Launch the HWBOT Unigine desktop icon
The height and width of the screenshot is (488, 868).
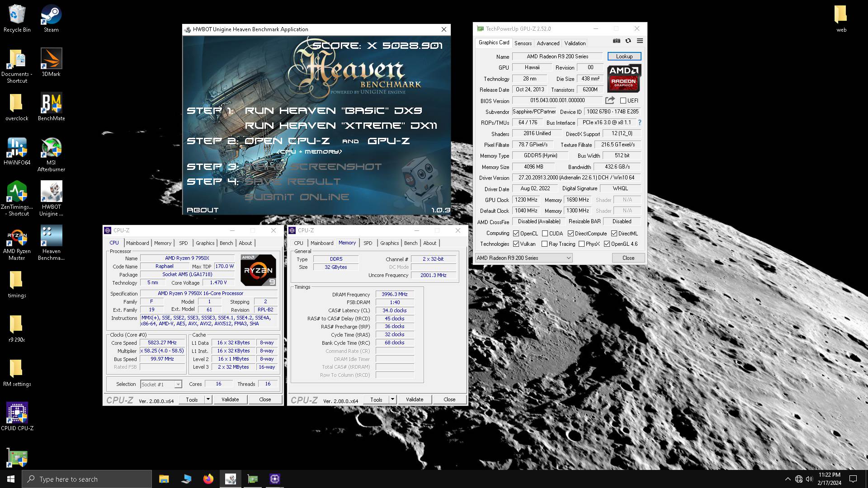point(51,199)
